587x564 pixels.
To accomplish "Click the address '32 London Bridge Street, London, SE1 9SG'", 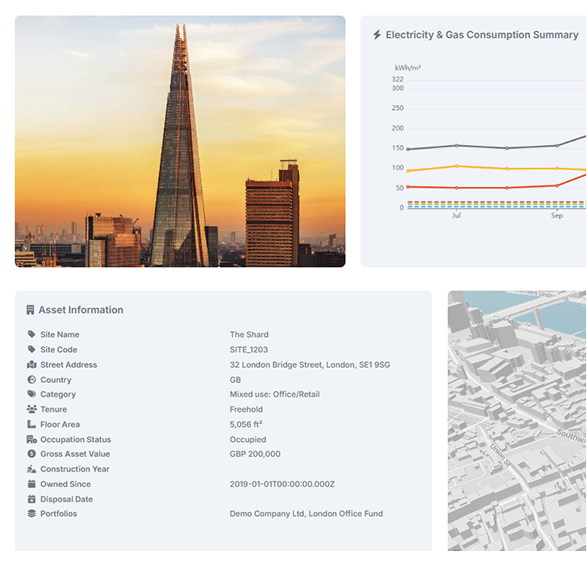I will point(310,365).
